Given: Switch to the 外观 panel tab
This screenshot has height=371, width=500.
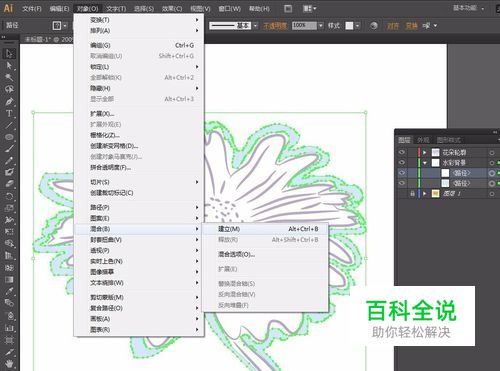Looking at the screenshot, I should 423,140.
